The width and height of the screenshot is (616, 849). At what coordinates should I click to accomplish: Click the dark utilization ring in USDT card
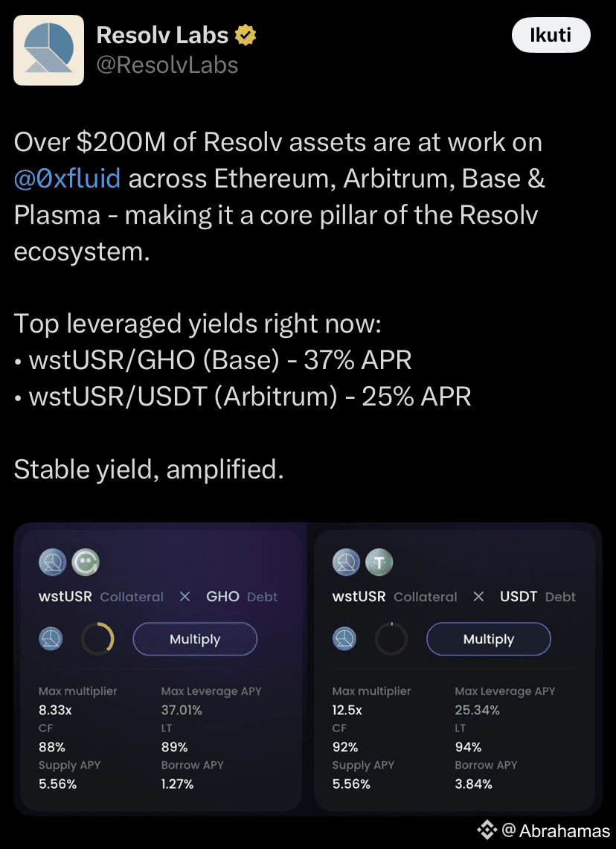coord(391,639)
